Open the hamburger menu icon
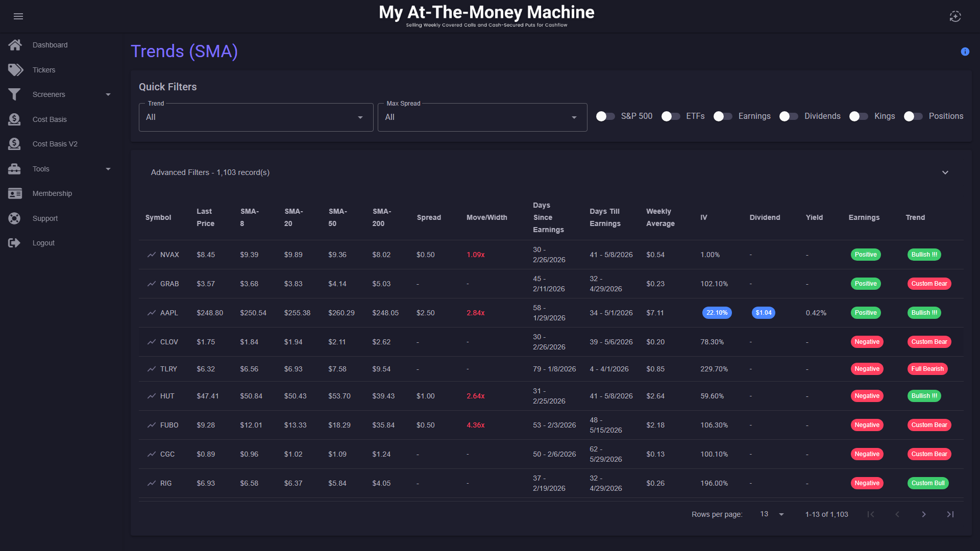 click(x=18, y=16)
